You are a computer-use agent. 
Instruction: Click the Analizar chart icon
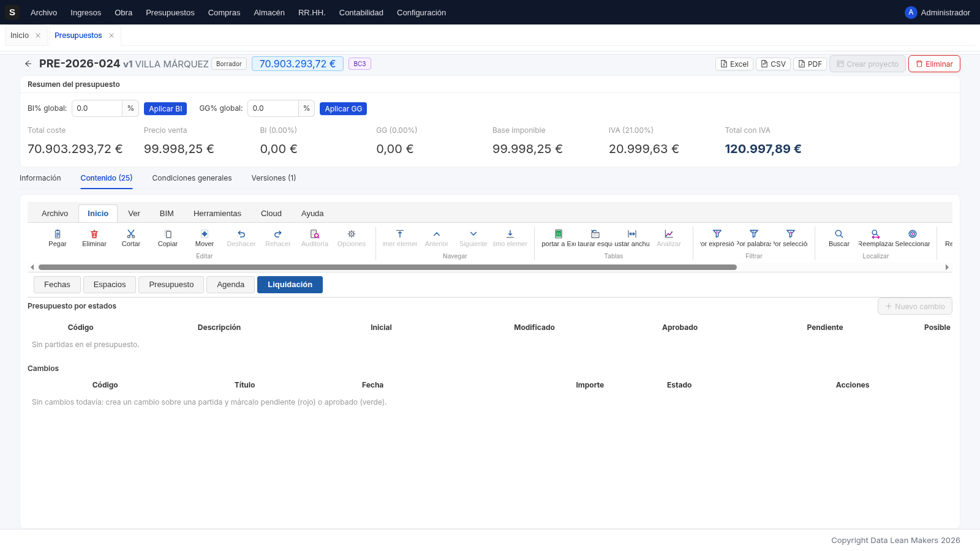669,234
